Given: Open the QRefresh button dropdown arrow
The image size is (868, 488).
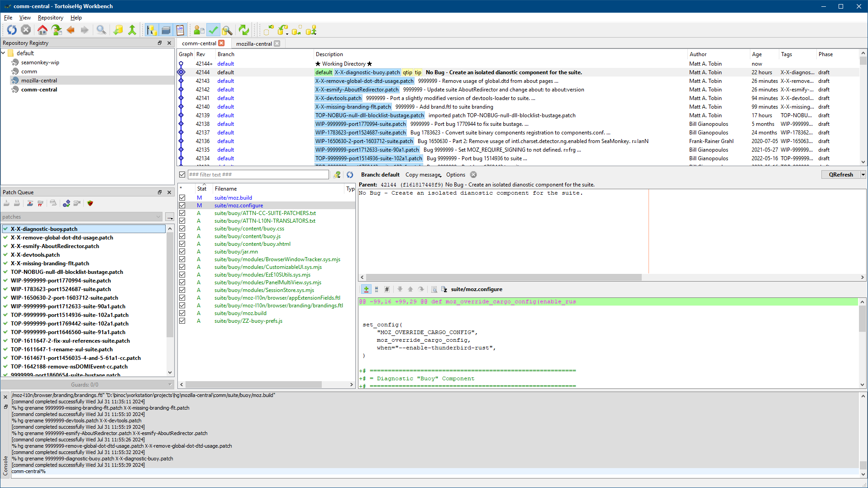Looking at the screenshot, I should click(863, 175).
